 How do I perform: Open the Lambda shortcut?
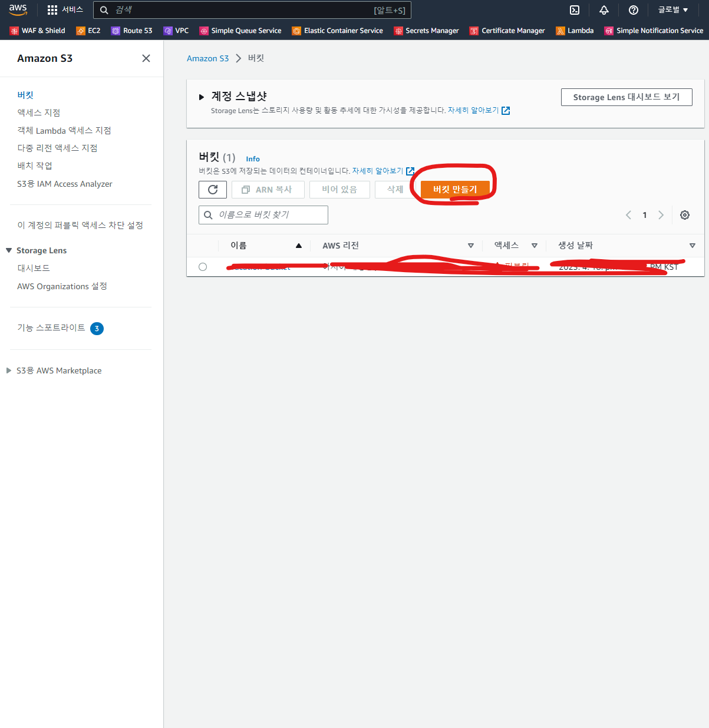575,31
